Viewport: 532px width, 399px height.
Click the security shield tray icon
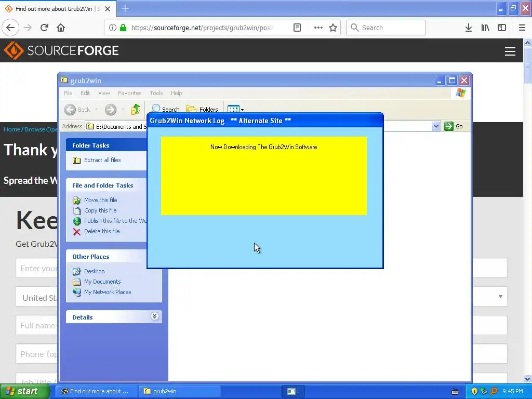[x=474, y=391]
